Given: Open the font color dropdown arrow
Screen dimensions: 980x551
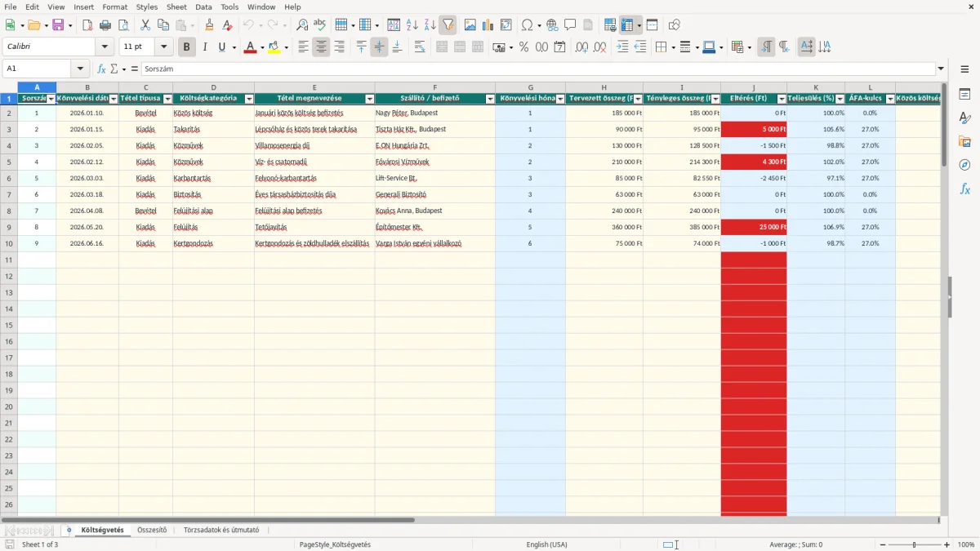Looking at the screenshot, I should pyautogui.click(x=261, y=47).
